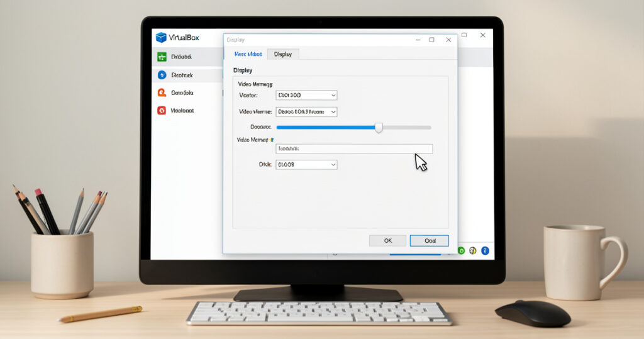
Task: Minimize the Display dialog
Action: pos(418,40)
